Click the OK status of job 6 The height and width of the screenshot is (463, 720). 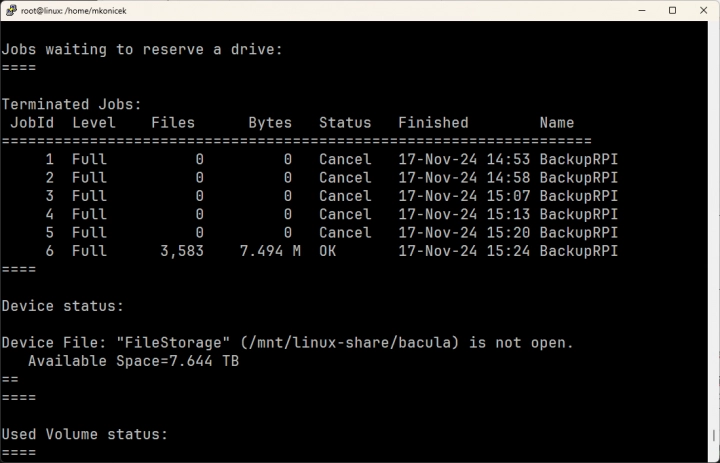point(327,251)
